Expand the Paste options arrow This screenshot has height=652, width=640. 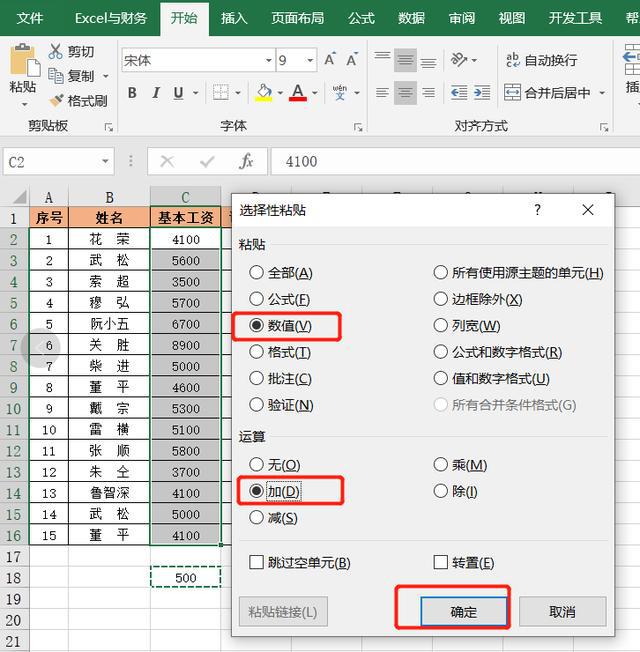25,104
